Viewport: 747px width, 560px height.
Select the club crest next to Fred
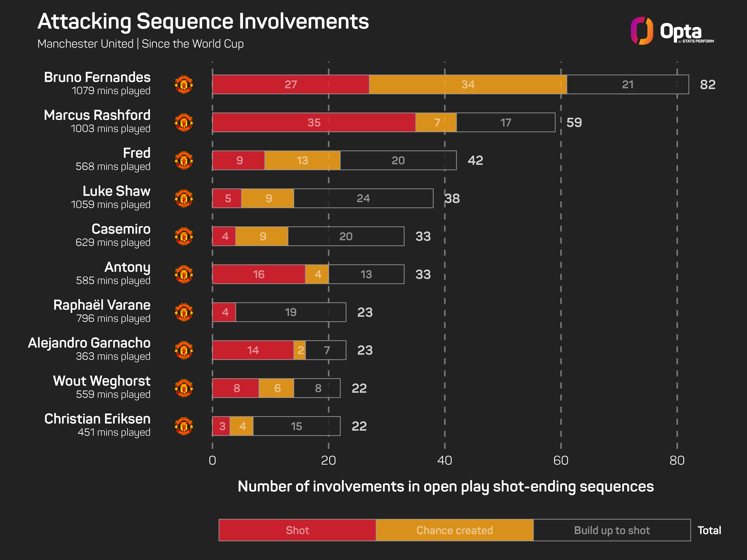(x=184, y=160)
